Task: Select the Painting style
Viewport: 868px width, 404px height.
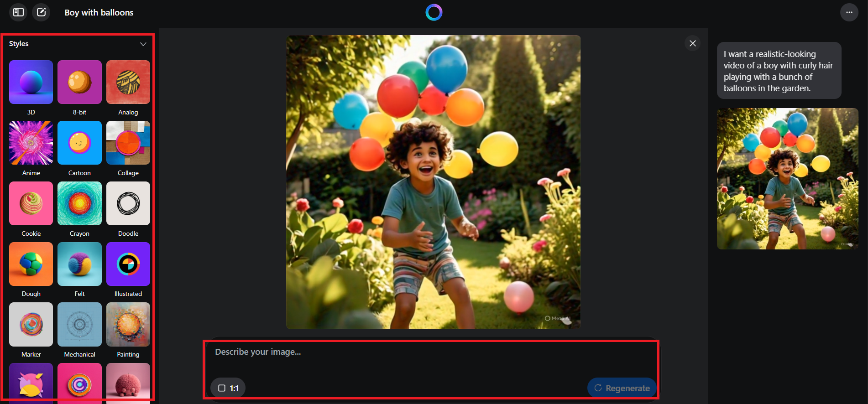Action: pyautogui.click(x=128, y=324)
